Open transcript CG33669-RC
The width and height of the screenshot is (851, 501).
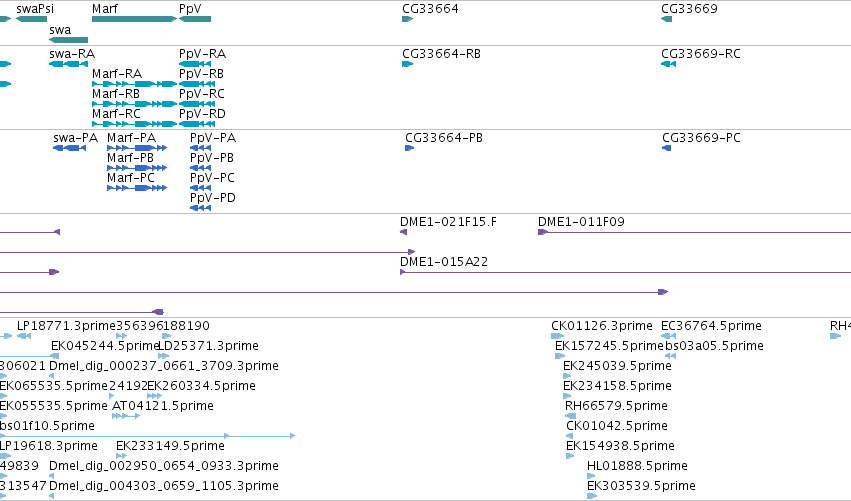coord(701,54)
